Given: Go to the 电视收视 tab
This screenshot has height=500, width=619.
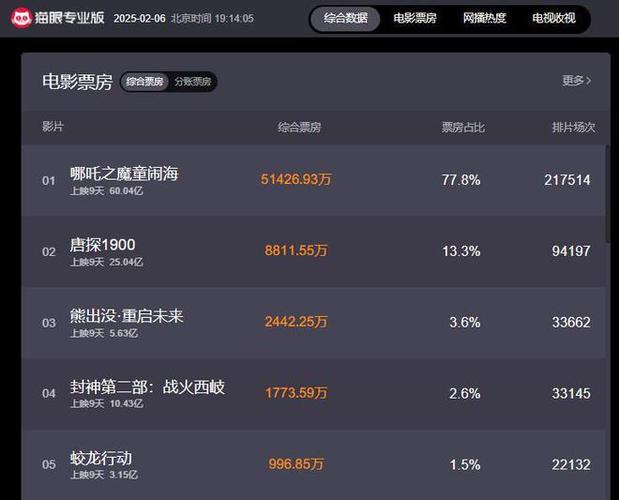Looking at the screenshot, I should (x=553, y=18).
